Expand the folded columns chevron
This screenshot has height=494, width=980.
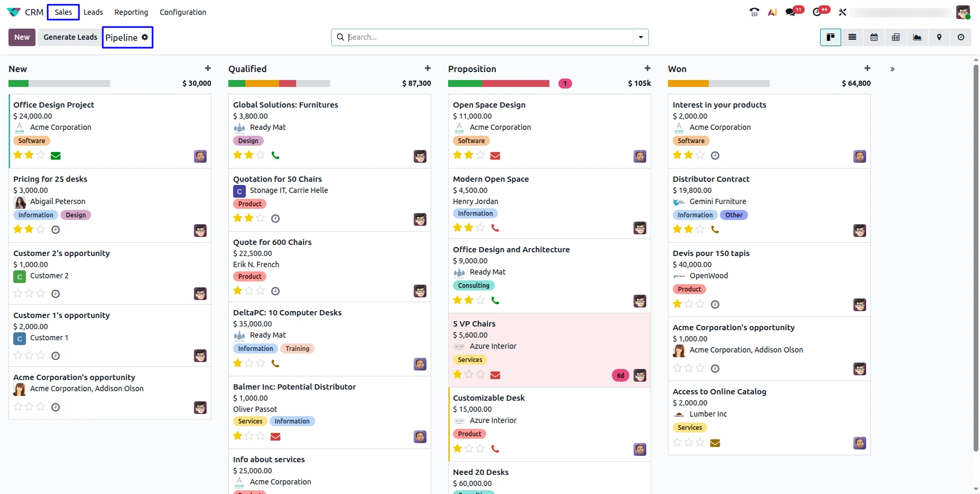(893, 69)
